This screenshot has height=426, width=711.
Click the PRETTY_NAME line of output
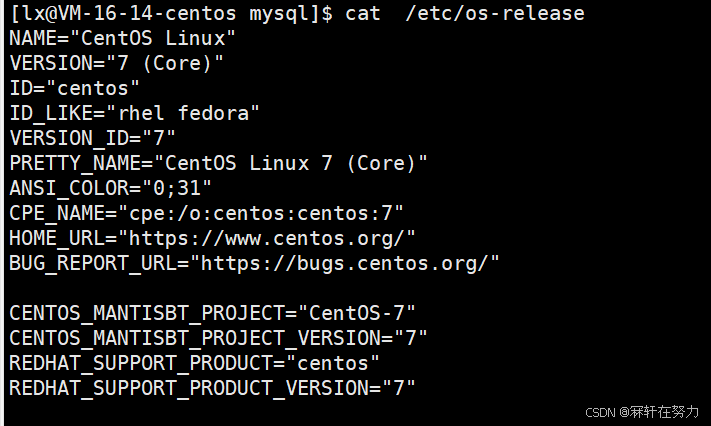click(219, 163)
